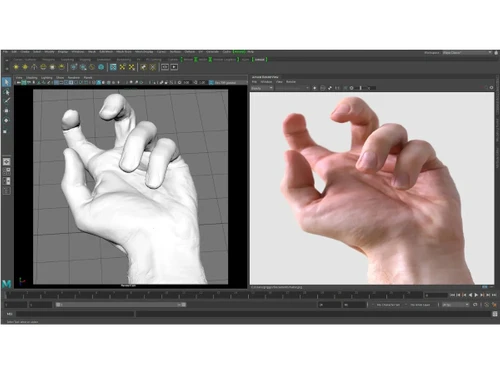Click the time range slider bar
The width and height of the screenshot is (500, 375).
121,305
